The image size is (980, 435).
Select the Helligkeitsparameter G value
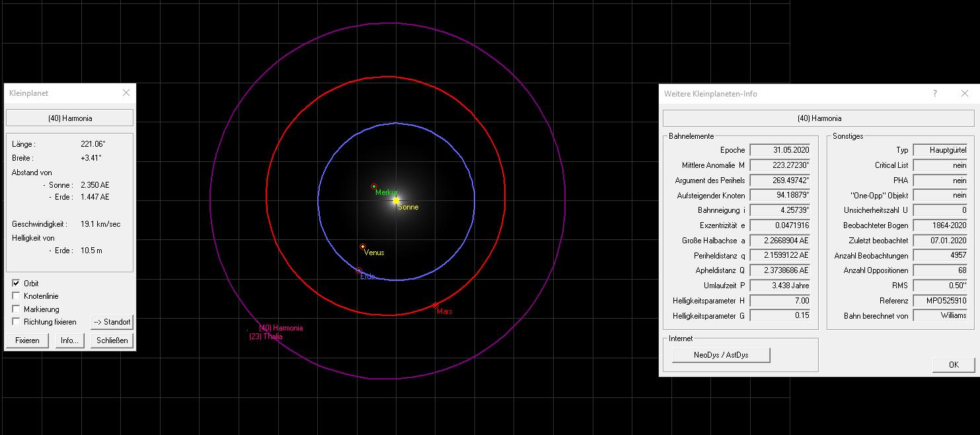[x=780, y=316]
